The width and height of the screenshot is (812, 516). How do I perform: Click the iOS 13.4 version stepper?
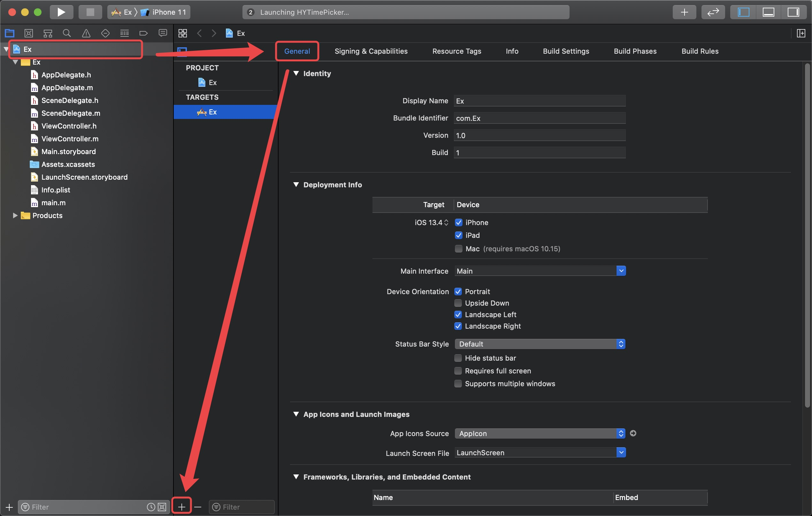446,223
